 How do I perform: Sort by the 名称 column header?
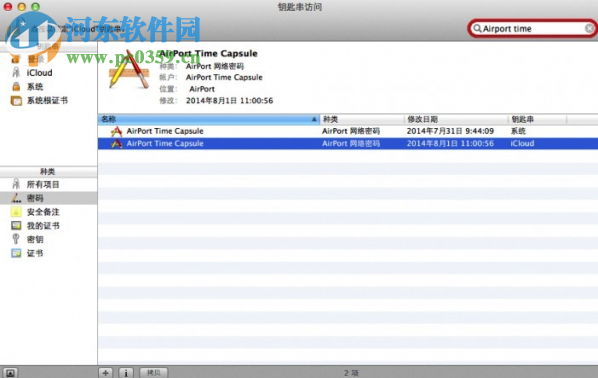208,119
